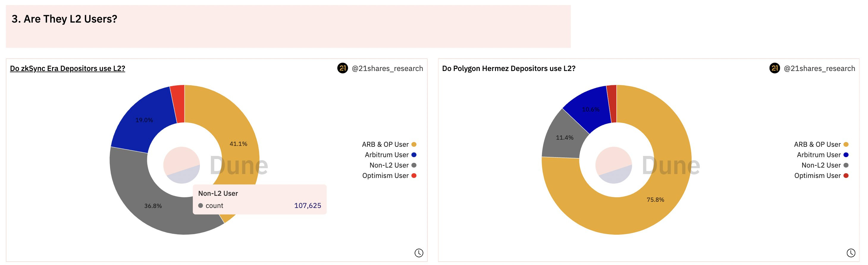Toggle Arbitrum User legend in zkSync chart
Screen dimensions: 868x265
[x=390, y=155]
